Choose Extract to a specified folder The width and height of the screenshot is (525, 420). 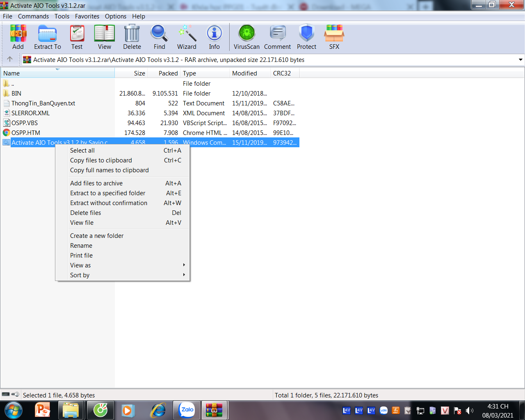point(122,193)
